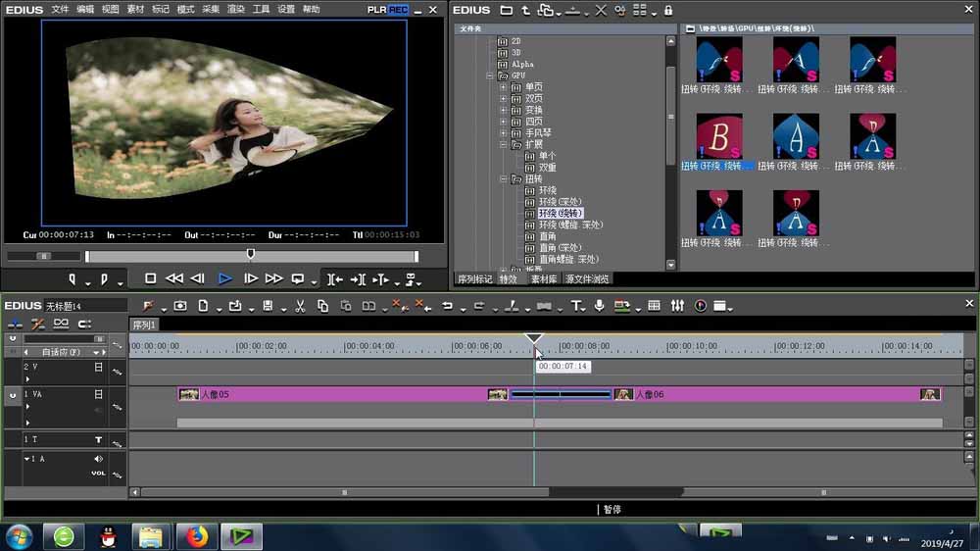Select the 环绕 (深处) tree item
The width and height of the screenshot is (980, 551).
coord(560,201)
